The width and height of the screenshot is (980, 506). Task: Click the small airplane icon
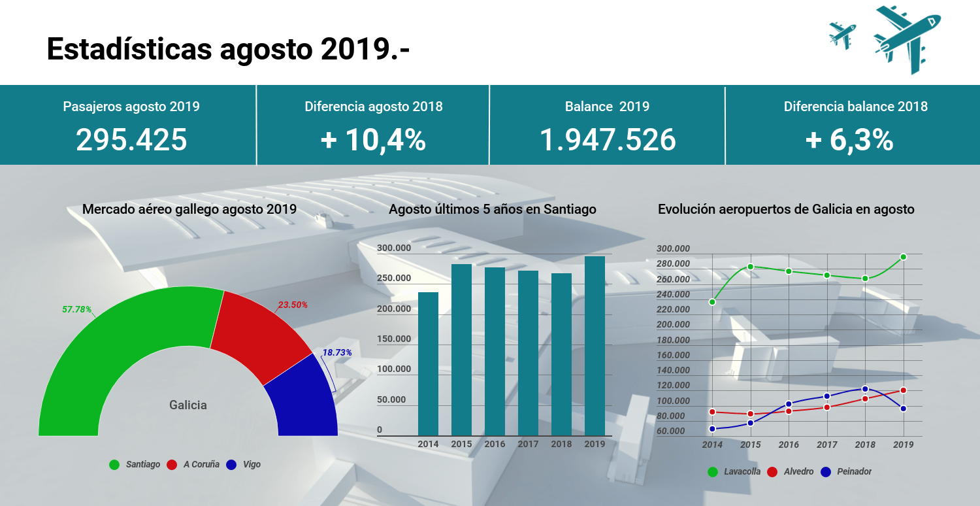[842, 35]
